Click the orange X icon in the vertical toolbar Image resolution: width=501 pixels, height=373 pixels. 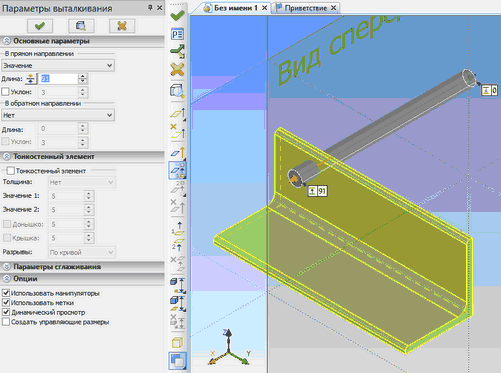pos(177,70)
